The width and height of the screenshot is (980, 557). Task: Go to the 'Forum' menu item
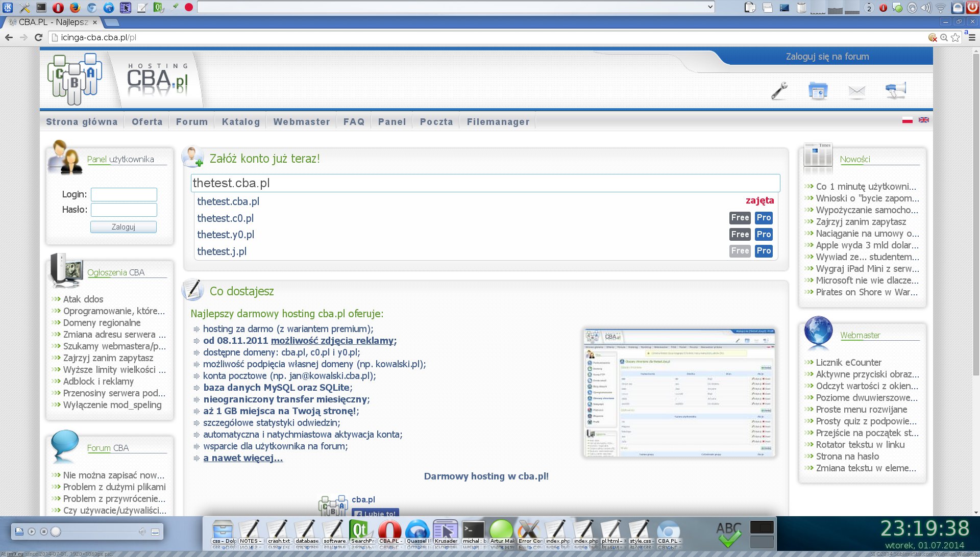click(192, 122)
